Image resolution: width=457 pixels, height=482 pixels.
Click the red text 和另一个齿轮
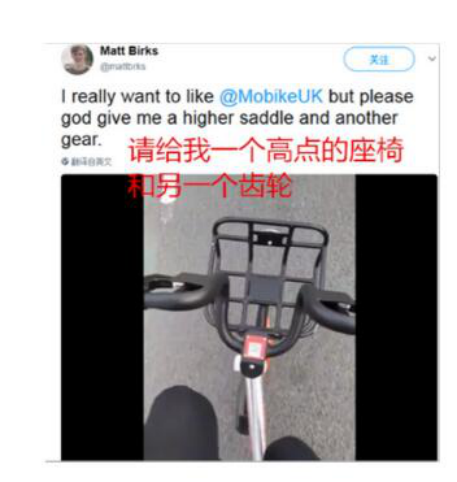[x=210, y=186]
